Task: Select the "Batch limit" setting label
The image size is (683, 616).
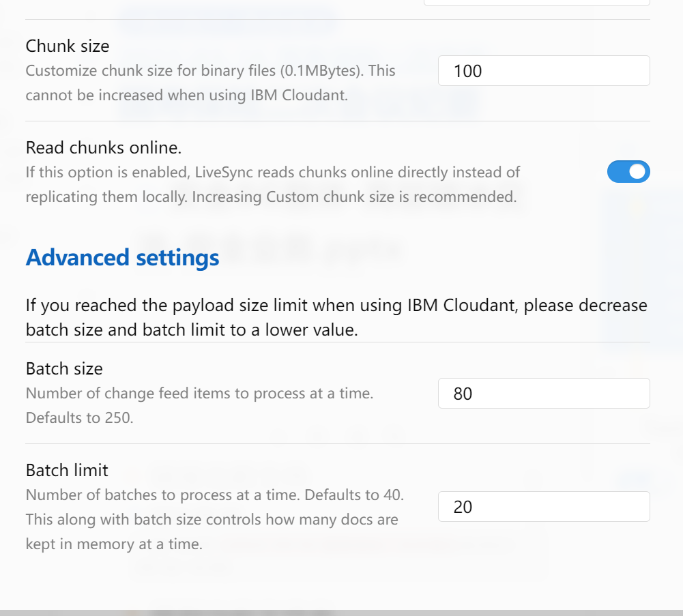Action: [x=66, y=470]
